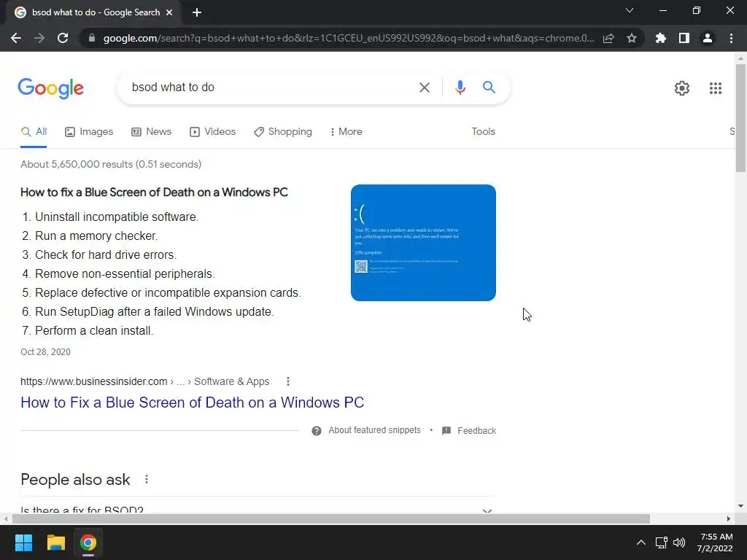Close the 'bsod what to do' tab

pyautogui.click(x=169, y=12)
